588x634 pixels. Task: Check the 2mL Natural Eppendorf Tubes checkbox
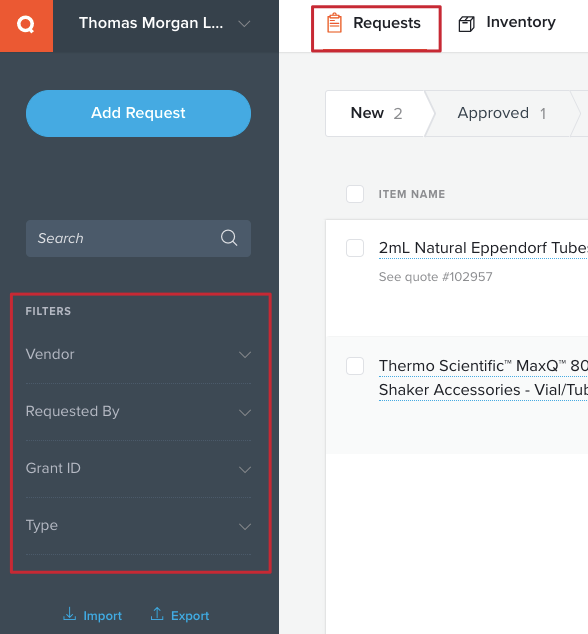click(355, 248)
